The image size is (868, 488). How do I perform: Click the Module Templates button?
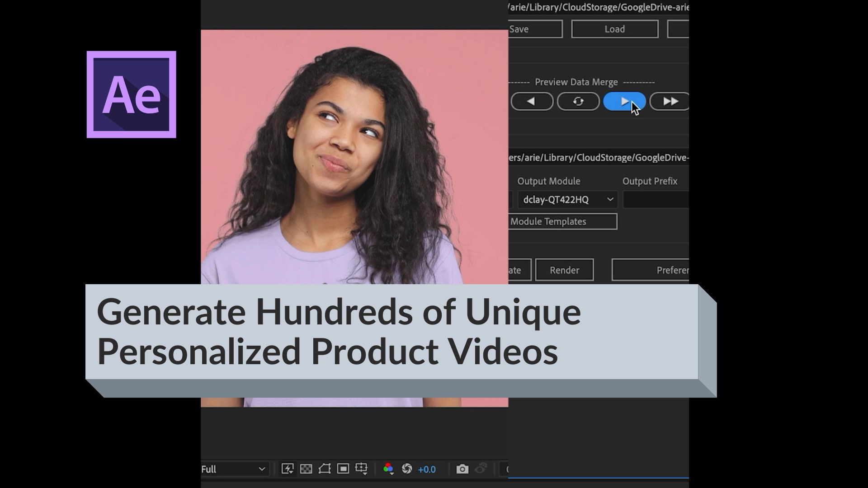[x=563, y=221]
